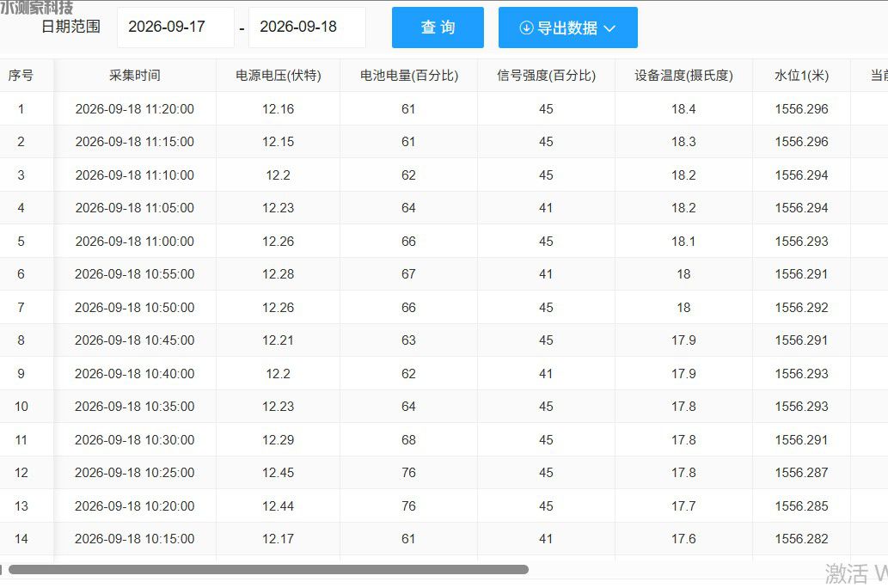
Task: Select the cell 2026-09-18 10:30:00
Action: tap(135, 440)
